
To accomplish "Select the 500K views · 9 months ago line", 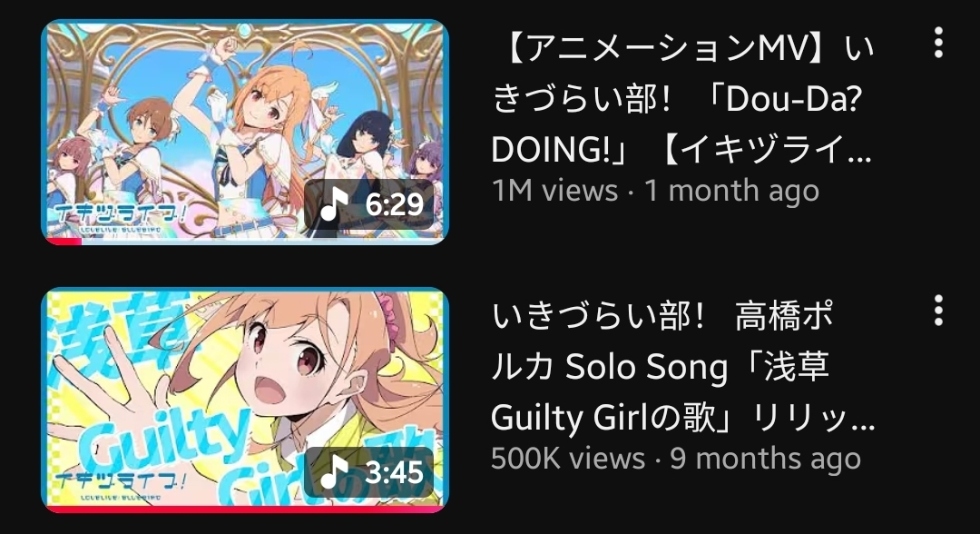I will [676, 459].
